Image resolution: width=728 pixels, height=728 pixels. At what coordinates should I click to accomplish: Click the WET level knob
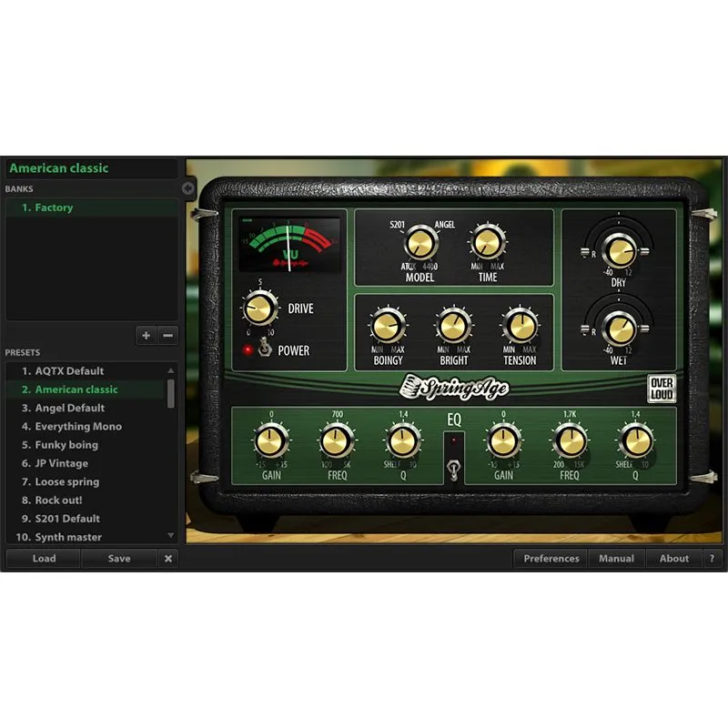pyautogui.click(x=619, y=329)
